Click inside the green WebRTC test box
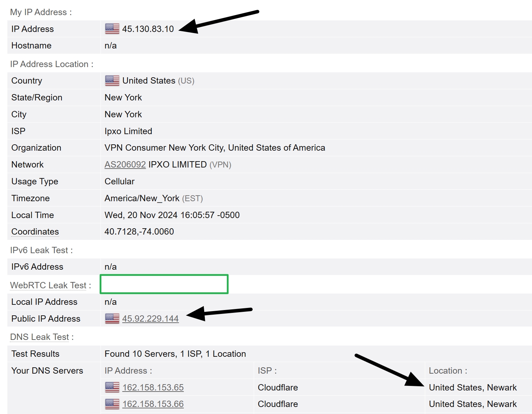The image size is (532, 414). click(164, 284)
